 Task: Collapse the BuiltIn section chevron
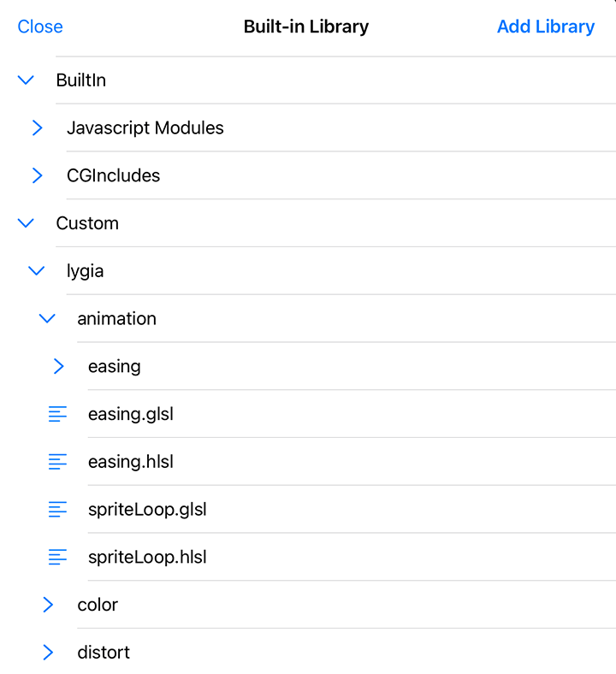[x=26, y=80]
